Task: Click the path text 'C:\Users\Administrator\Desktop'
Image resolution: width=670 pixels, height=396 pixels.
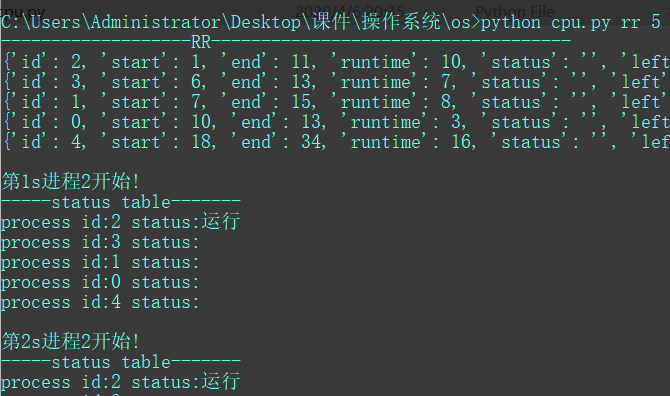Action: pos(151,22)
